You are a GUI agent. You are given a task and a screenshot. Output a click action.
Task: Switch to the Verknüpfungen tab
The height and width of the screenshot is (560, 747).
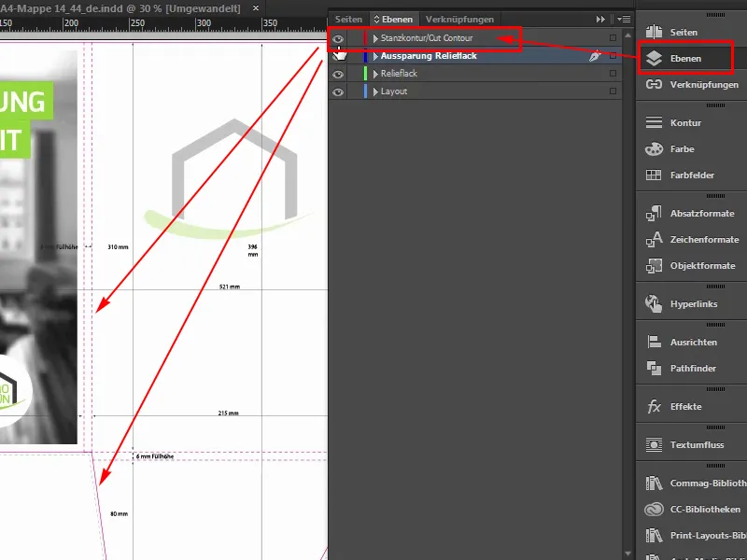459,19
